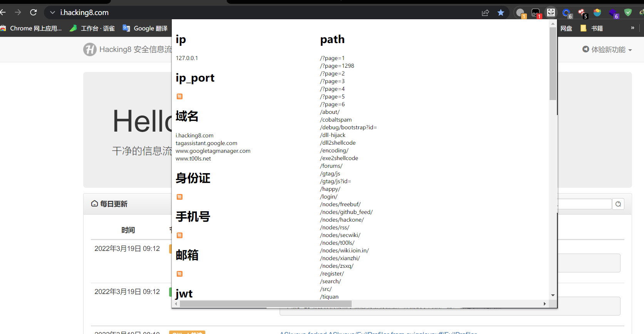Select i.hacking8.com domain entry
644x334 pixels.
[x=195, y=135]
